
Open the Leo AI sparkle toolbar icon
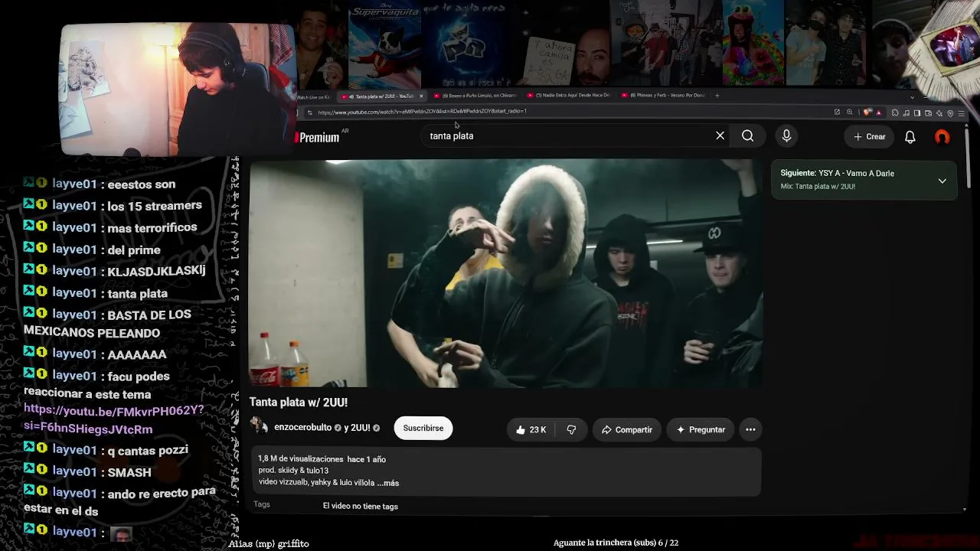point(939,112)
